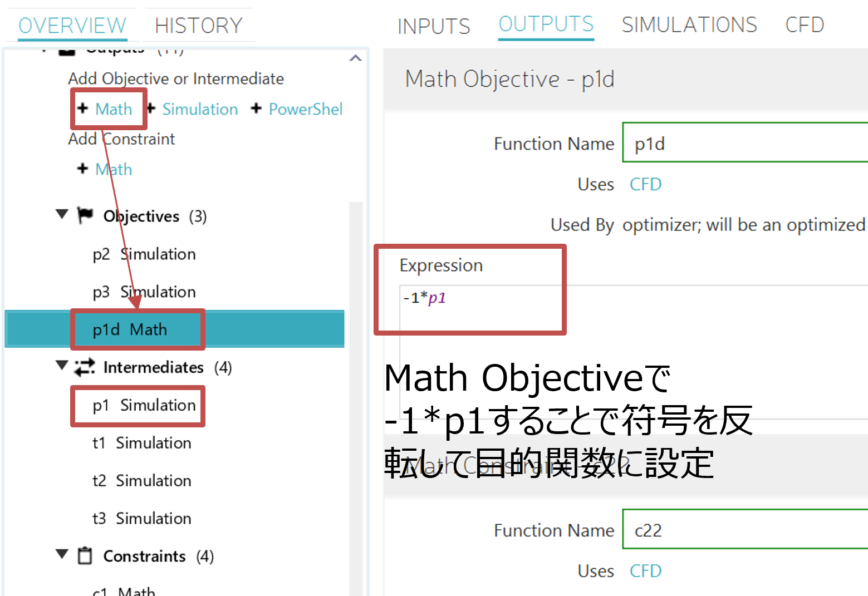Go to the INPUTS tab
This screenshot has height=596, width=868.
[x=433, y=26]
